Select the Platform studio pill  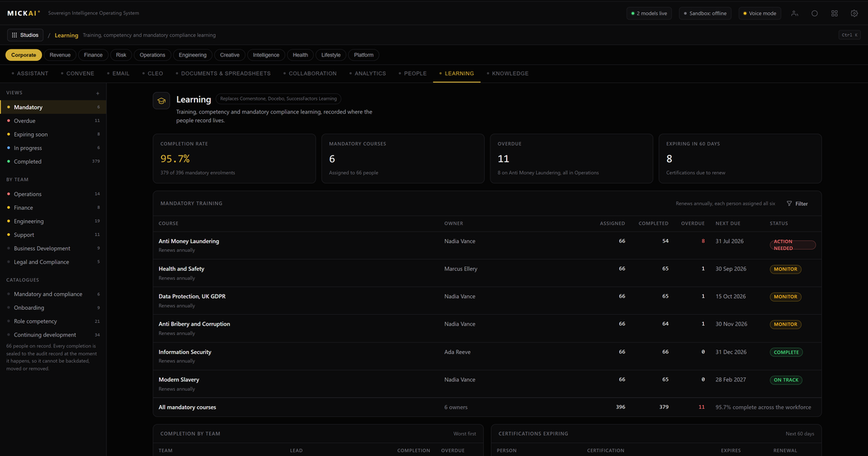tap(364, 55)
